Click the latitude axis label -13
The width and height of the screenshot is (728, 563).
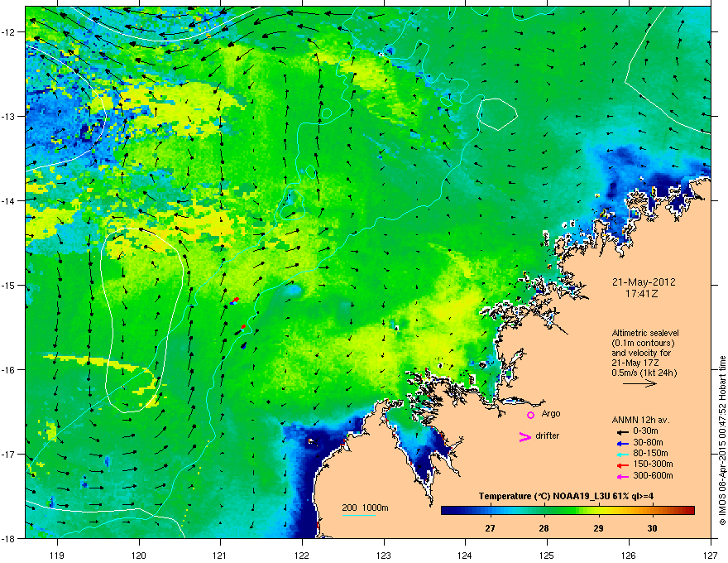8,117
